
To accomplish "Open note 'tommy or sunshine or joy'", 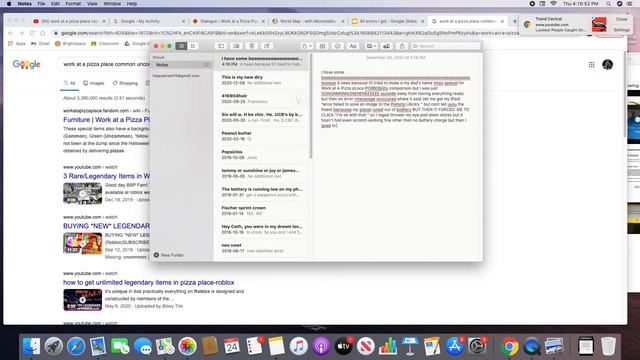I will point(262,173).
